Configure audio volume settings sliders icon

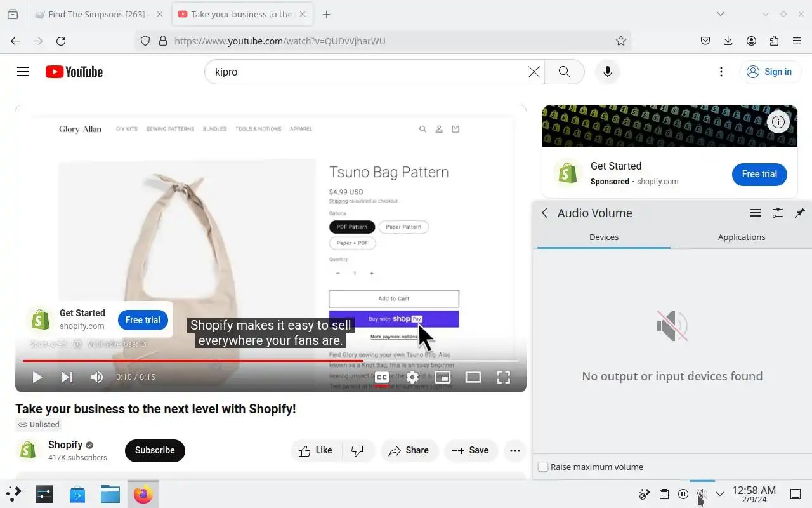[778, 213]
